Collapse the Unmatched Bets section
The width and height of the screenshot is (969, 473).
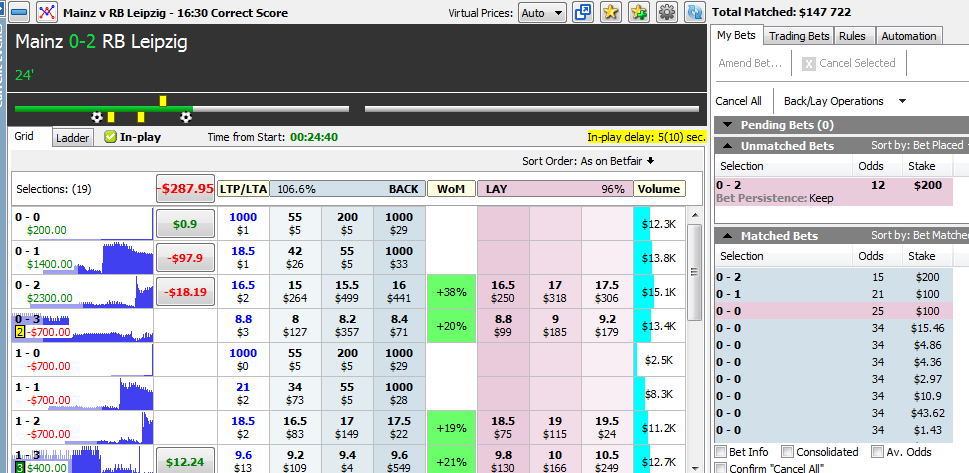[727, 147]
